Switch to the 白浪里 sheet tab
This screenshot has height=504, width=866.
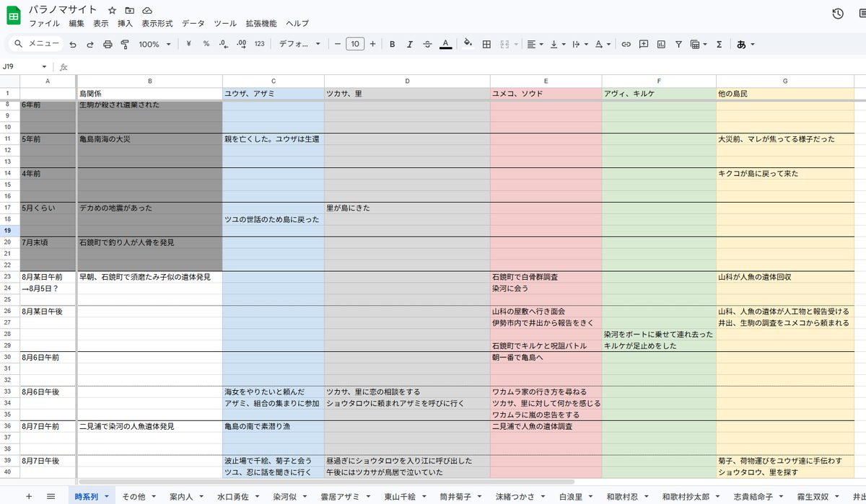(574, 496)
